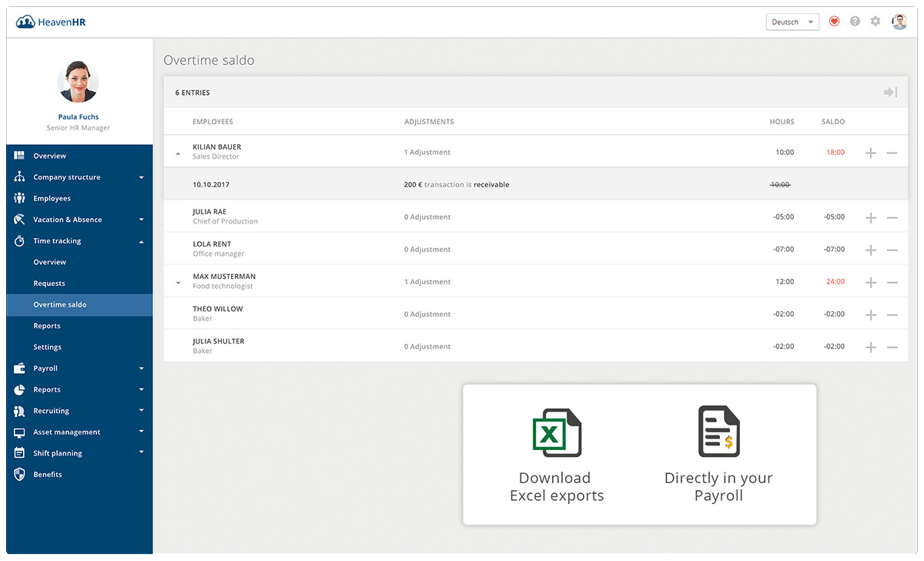Click the Payroll wallet icon
This screenshot has width=924, height=561.
tap(19, 368)
